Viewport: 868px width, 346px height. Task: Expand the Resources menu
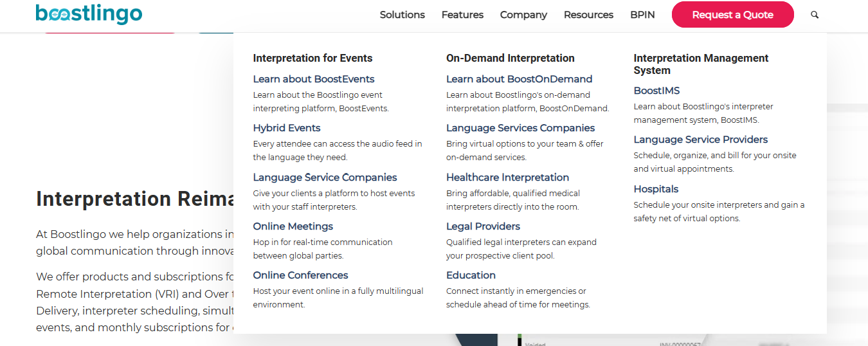[588, 15]
